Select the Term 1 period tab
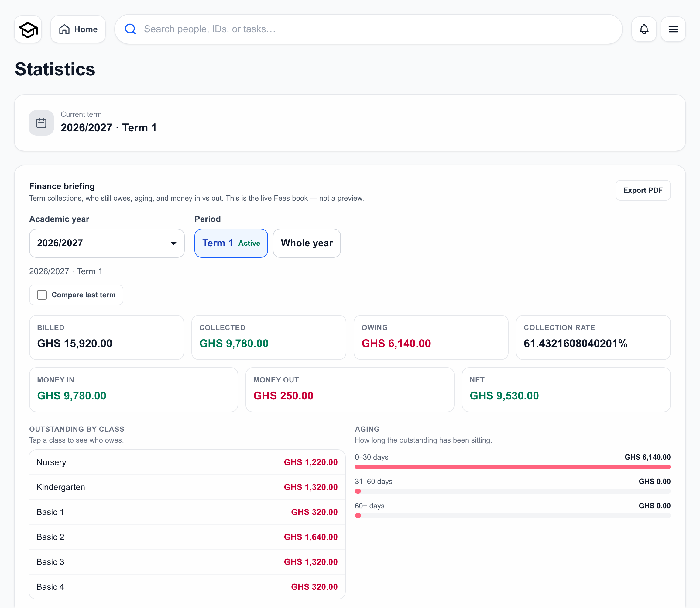The image size is (700, 608). click(x=231, y=243)
